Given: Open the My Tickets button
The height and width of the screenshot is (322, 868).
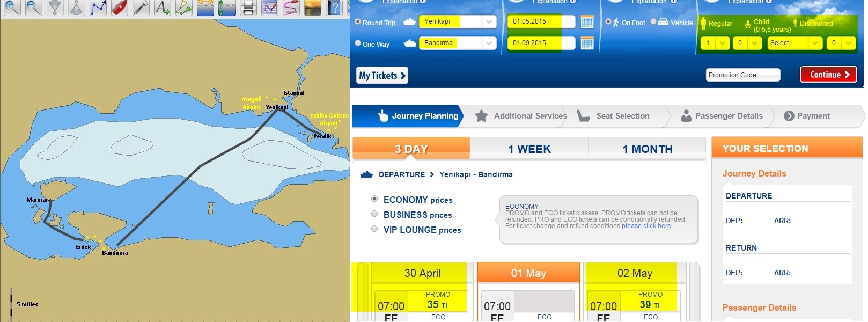Looking at the screenshot, I should (x=382, y=75).
